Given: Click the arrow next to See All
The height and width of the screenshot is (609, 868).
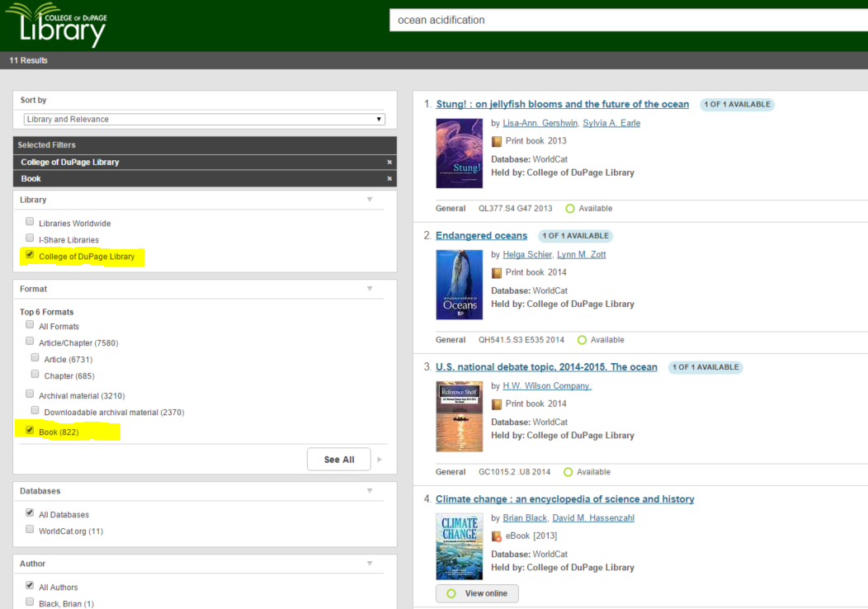Looking at the screenshot, I should click(380, 460).
